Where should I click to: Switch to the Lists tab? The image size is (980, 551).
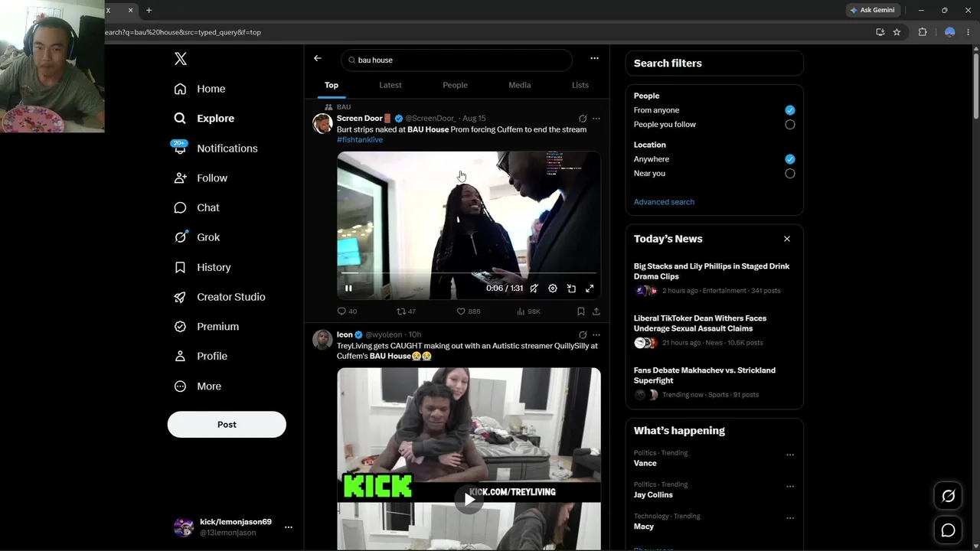coord(580,85)
